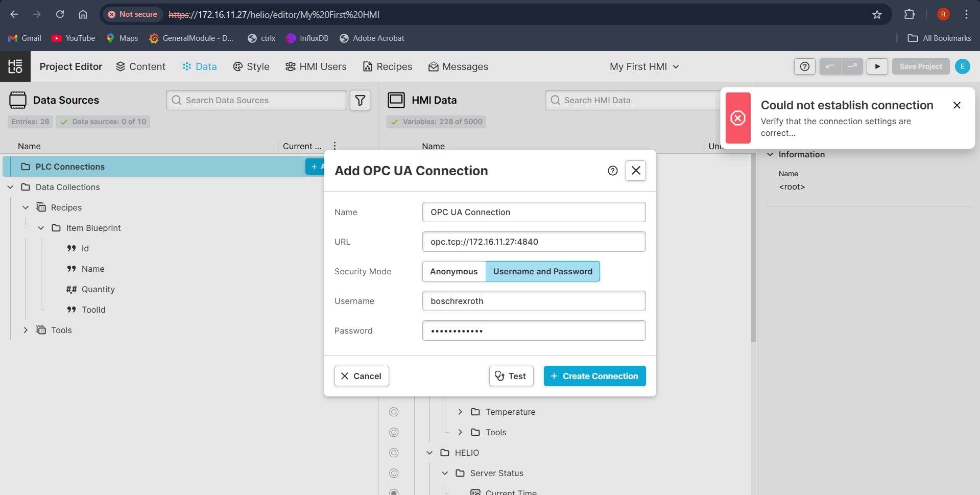Click the play preview button in toolbar

pos(877,66)
